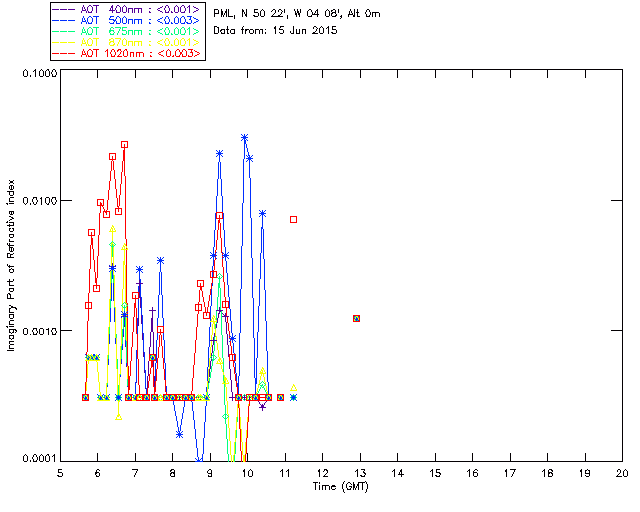Screen dimensions: 640x512
Task: Click the green dashed 675nm legend line
Action: coord(64,31)
